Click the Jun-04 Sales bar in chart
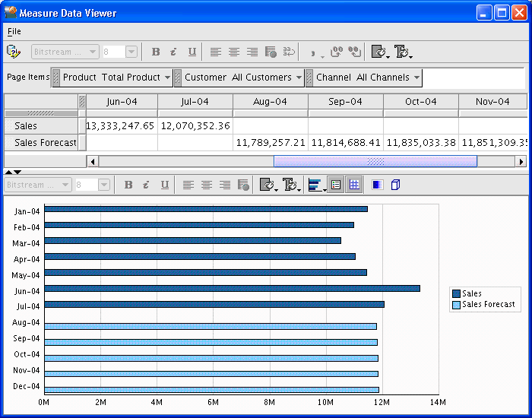 point(232,288)
